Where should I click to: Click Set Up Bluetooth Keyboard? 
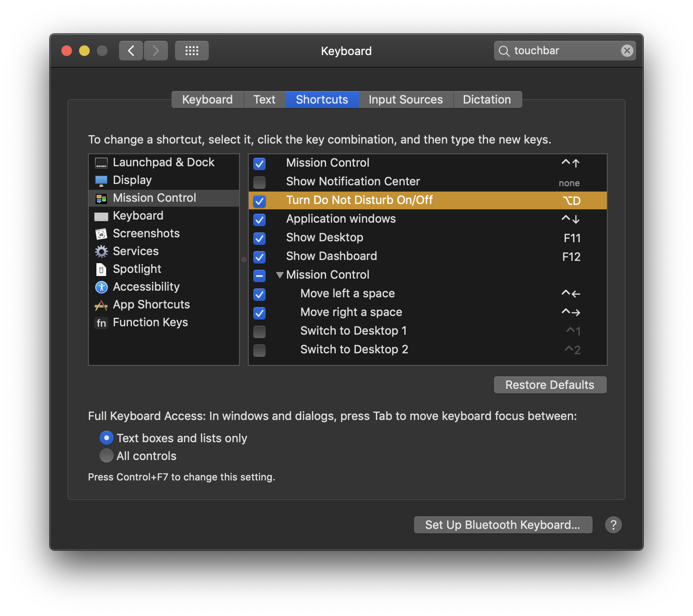coord(502,524)
